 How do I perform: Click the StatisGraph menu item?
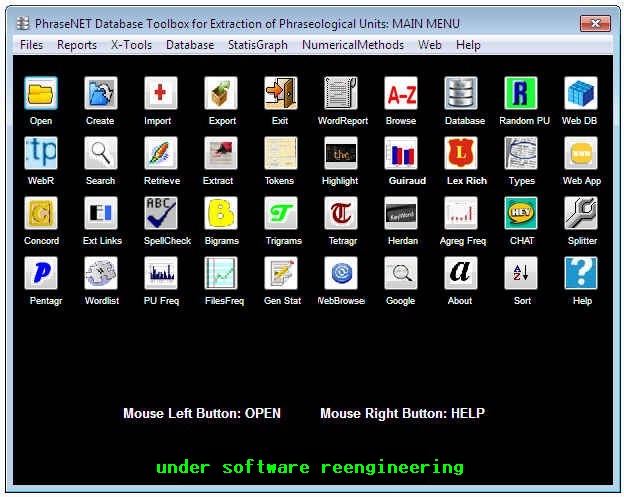coord(257,45)
